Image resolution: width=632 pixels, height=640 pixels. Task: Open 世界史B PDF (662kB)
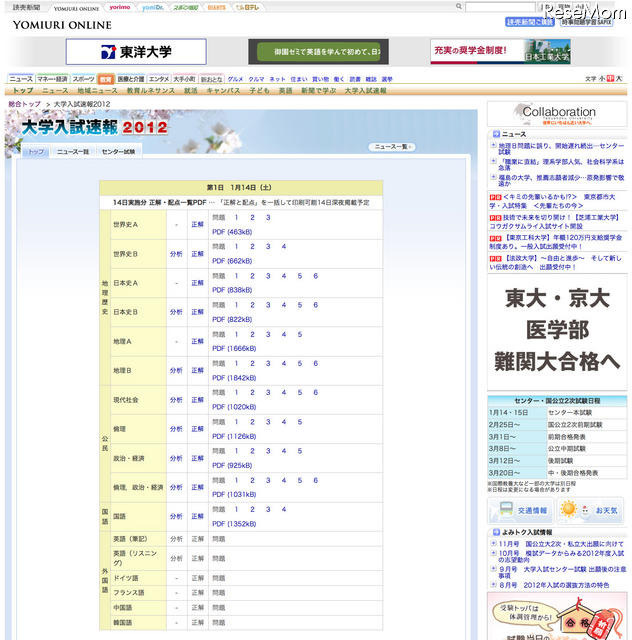[x=232, y=261]
